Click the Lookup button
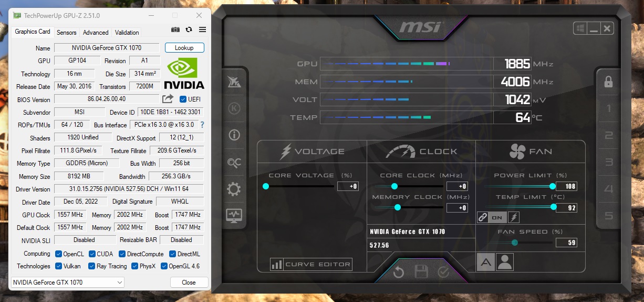Viewport: 644px width, 302px height. tap(184, 48)
